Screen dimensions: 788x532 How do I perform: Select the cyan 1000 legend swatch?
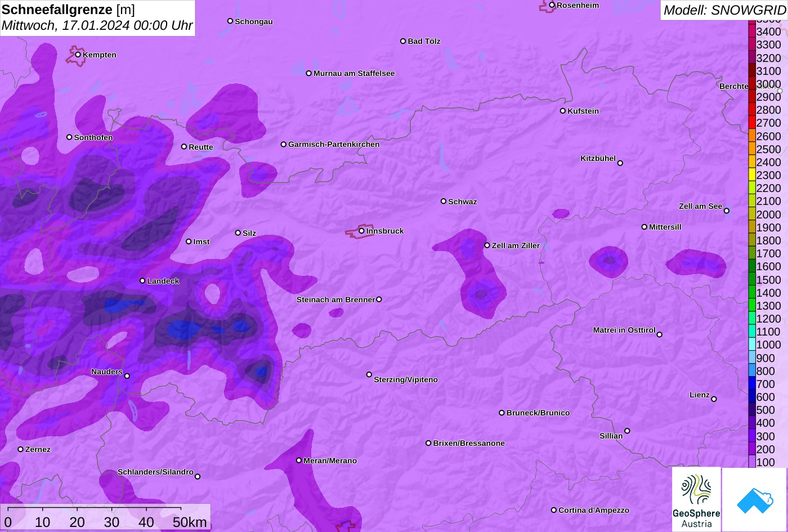pyautogui.click(x=752, y=345)
